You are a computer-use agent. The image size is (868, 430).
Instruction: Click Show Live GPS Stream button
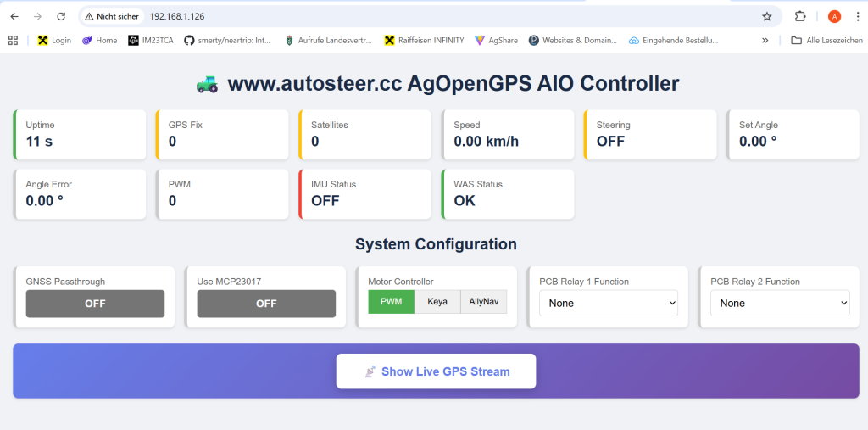pyautogui.click(x=436, y=371)
